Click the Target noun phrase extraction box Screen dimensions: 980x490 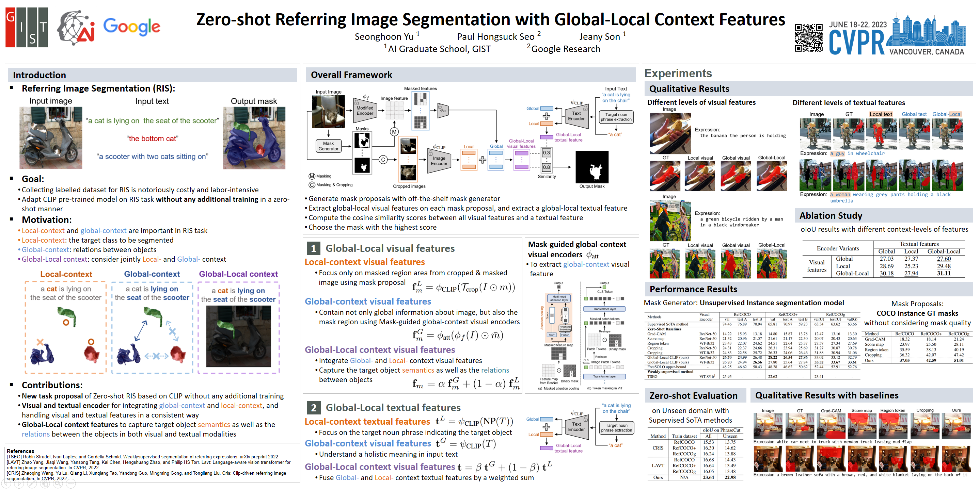[x=616, y=117]
